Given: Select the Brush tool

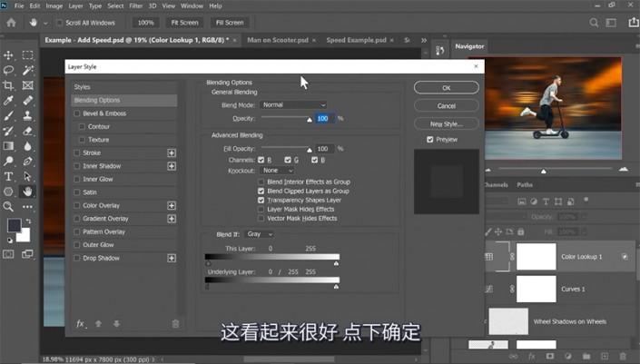Looking at the screenshot, I should coord(8,116).
